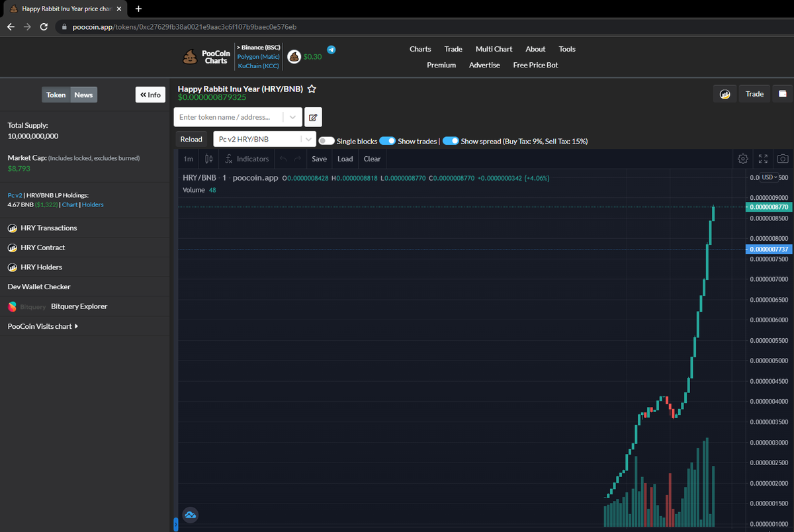Open the candlestick chart style selector
Screen dimensions: 794x532
click(209, 159)
